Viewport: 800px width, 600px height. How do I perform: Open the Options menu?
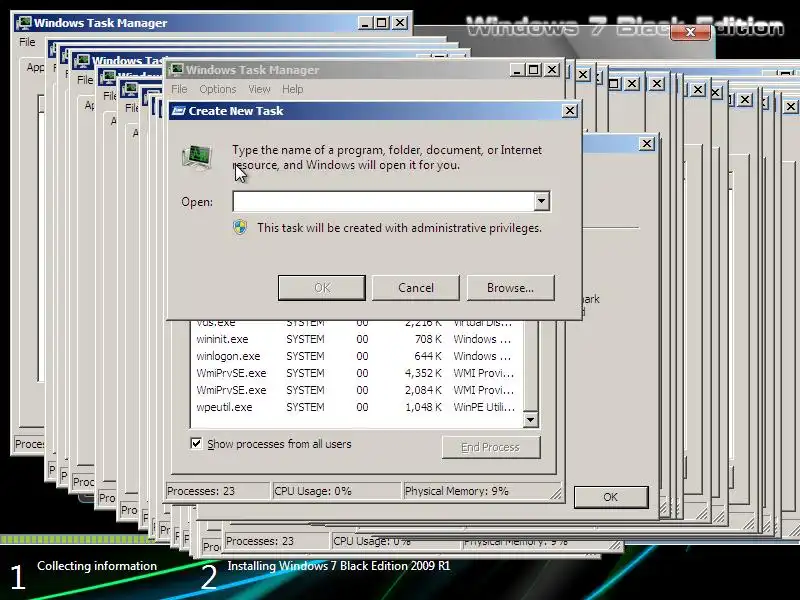click(218, 89)
